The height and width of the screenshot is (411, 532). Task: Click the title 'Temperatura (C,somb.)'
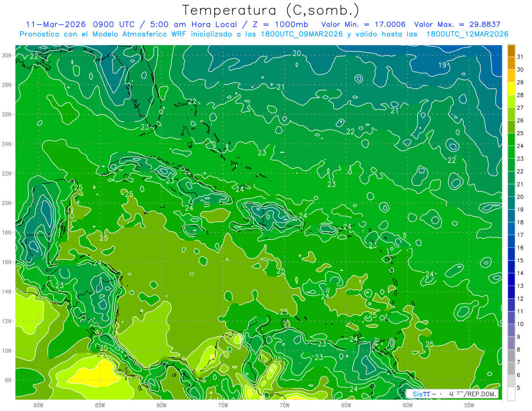pos(271,11)
